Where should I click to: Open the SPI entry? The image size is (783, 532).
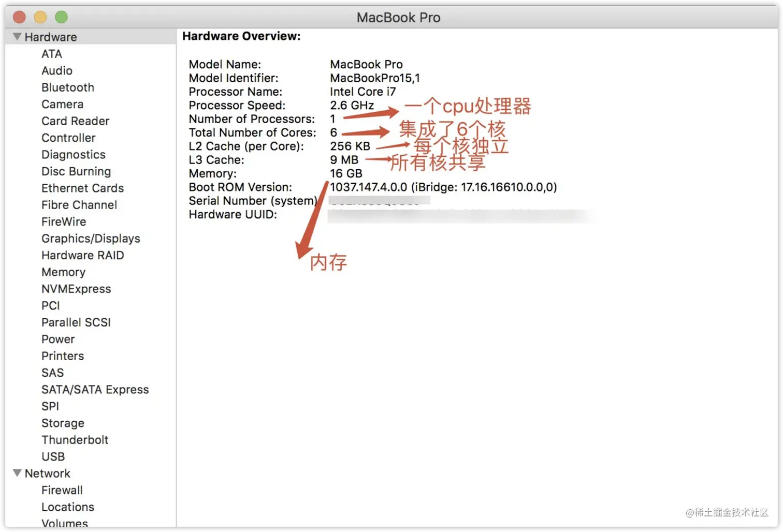[50, 406]
